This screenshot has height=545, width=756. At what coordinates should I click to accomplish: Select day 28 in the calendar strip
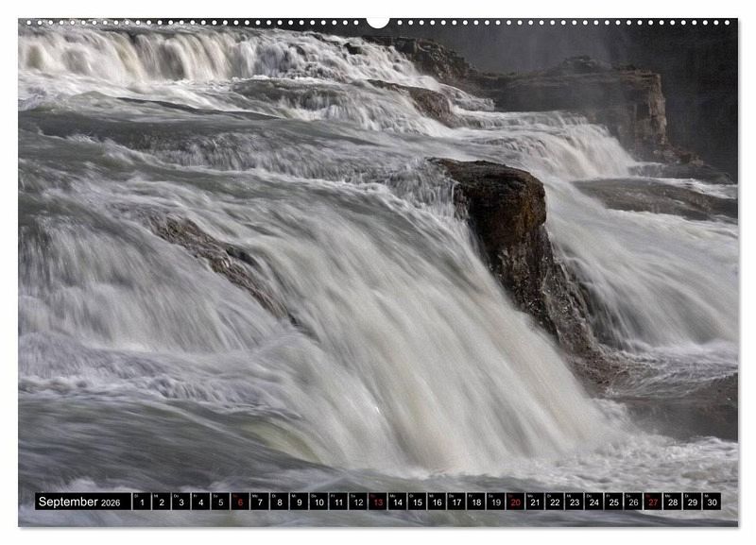673,502
